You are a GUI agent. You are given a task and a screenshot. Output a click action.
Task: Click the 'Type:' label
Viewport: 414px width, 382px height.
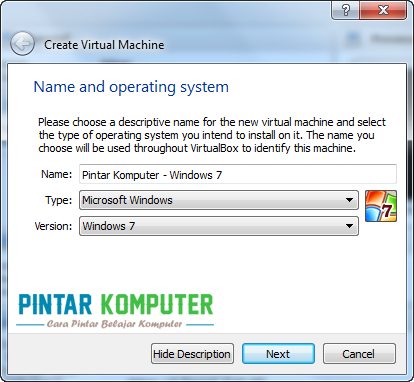[x=58, y=200]
